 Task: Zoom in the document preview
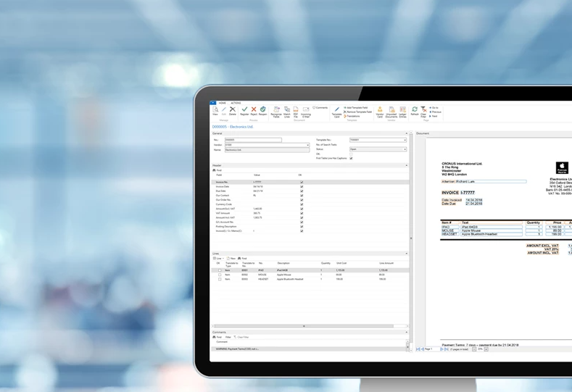coord(486,349)
